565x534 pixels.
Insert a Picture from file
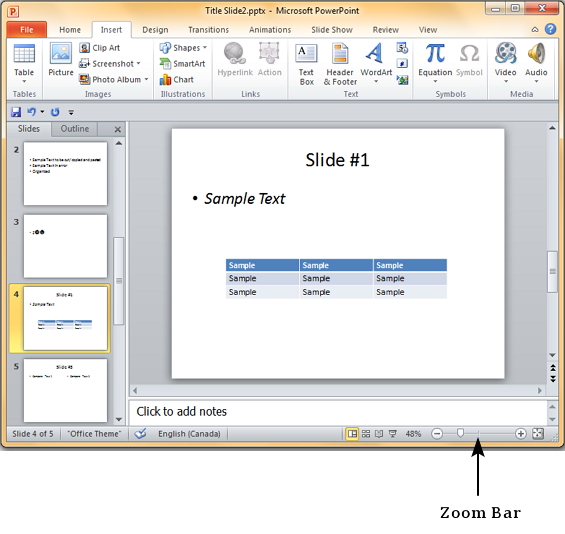[x=61, y=60]
